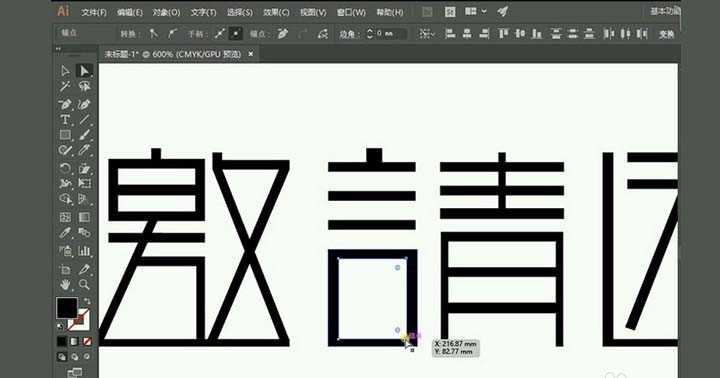
Task: Reset to default fill and stroke
Action: [x=60, y=327]
